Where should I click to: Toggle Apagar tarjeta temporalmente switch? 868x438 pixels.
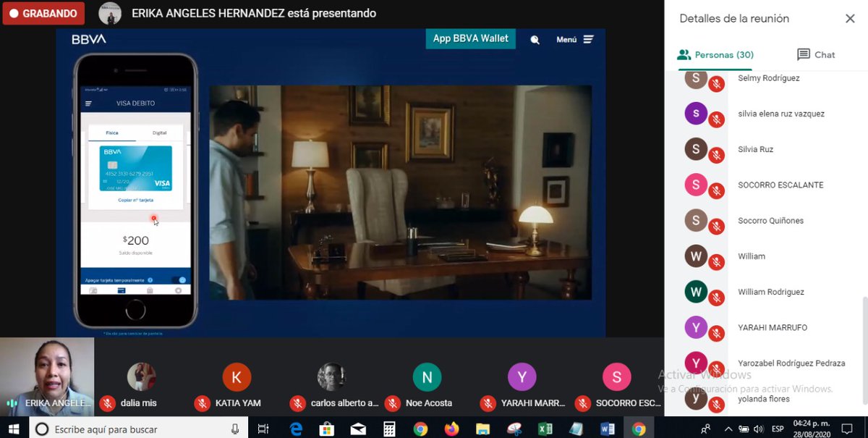pyautogui.click(x=181, y=279)
